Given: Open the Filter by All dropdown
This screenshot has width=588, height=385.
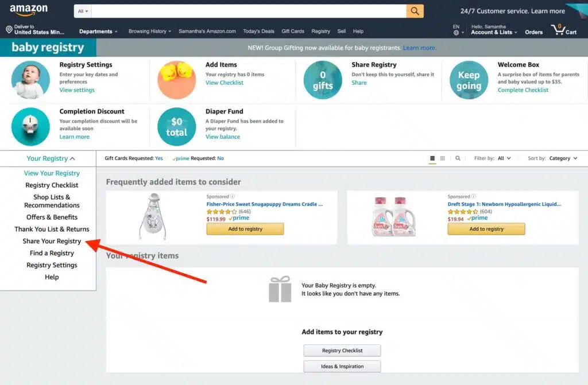Looking at the screenshot, I should click(504, 158).
